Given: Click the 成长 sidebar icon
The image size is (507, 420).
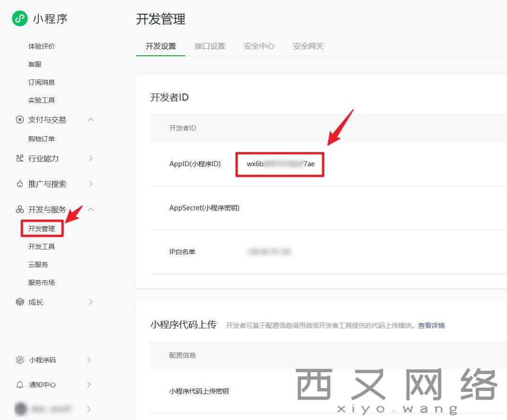Looking at the screenshot, I should (x=20, y=302).
